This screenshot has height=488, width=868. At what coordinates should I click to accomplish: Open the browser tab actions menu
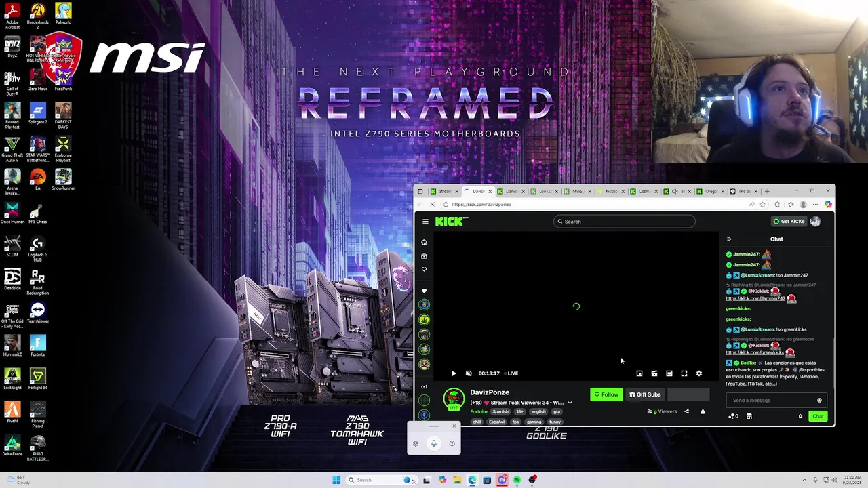coord(420,191)
